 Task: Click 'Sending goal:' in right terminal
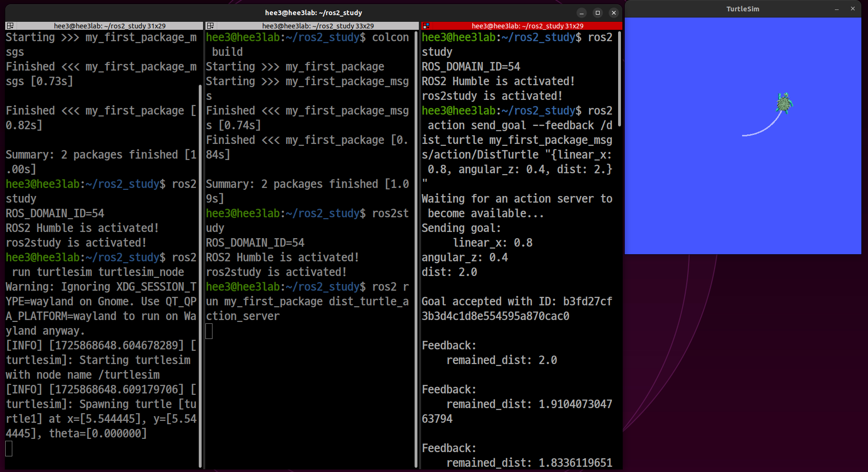click(461, 228)
